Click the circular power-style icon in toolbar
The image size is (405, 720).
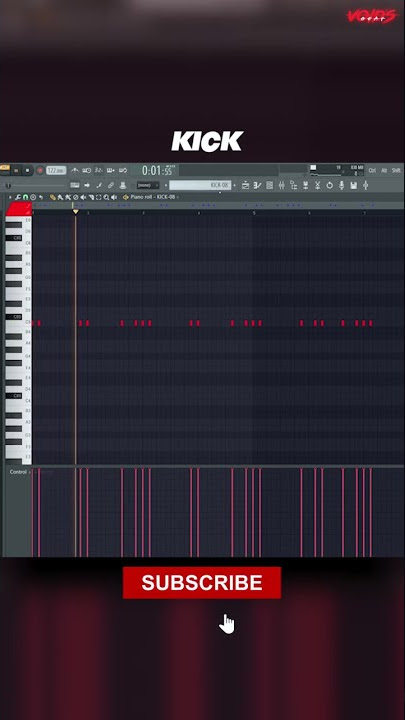(329, 185)
